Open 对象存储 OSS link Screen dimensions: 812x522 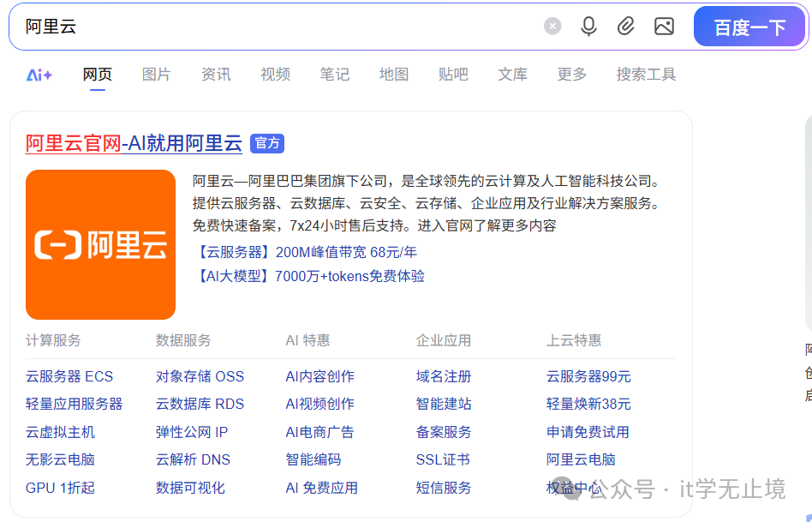tap(200, 376)
